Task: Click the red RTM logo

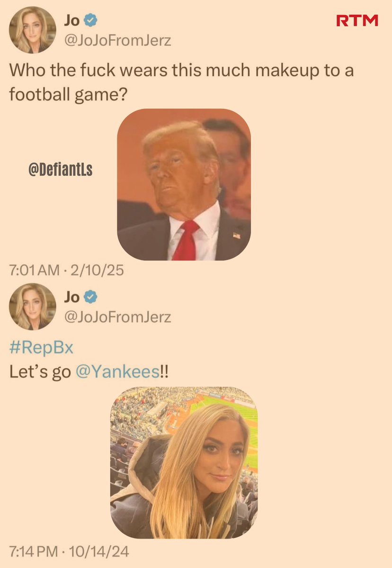Action: pyautogui.click(x=357, y=21)
